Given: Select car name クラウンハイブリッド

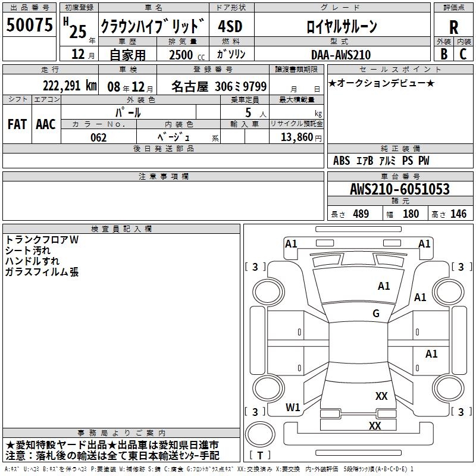Looking at the screenshot, I should [x=153, y=26].
